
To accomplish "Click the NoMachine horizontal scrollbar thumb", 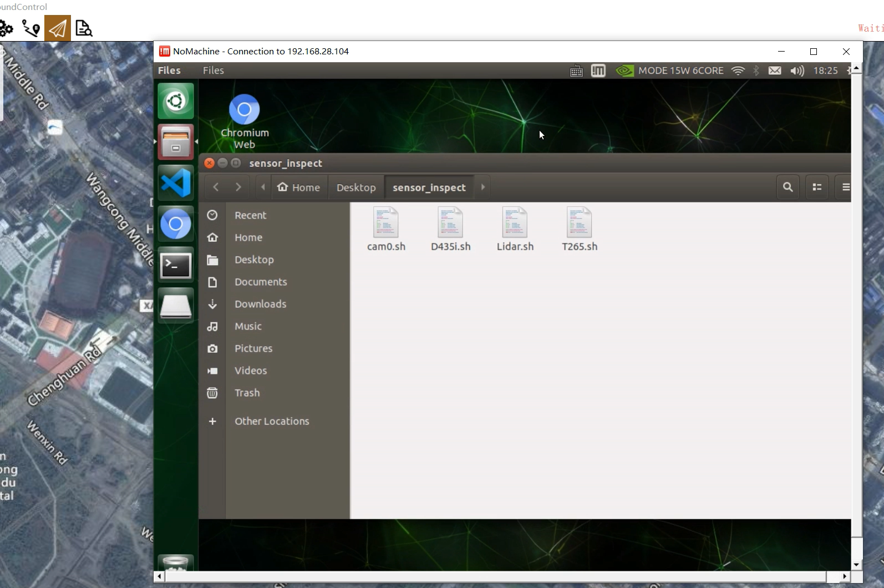I will (x=496, y=576).
